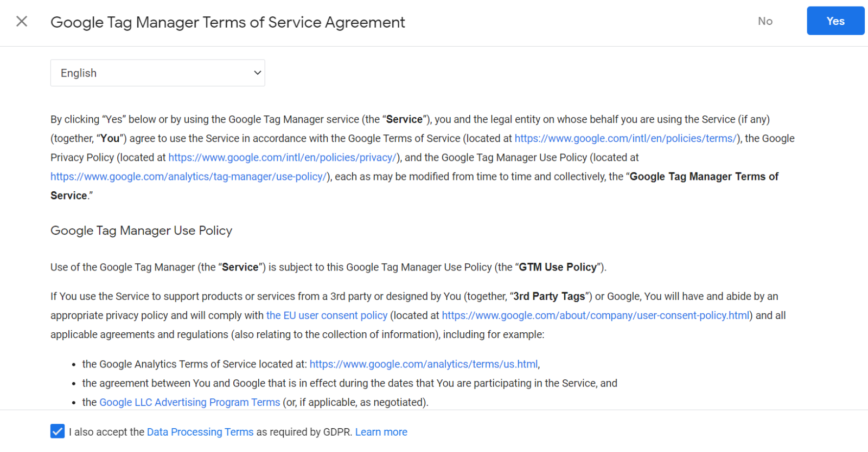Click the 'as required by GDPR.' text
Viewport: 868px width, 452px height.
pos(304,432)
